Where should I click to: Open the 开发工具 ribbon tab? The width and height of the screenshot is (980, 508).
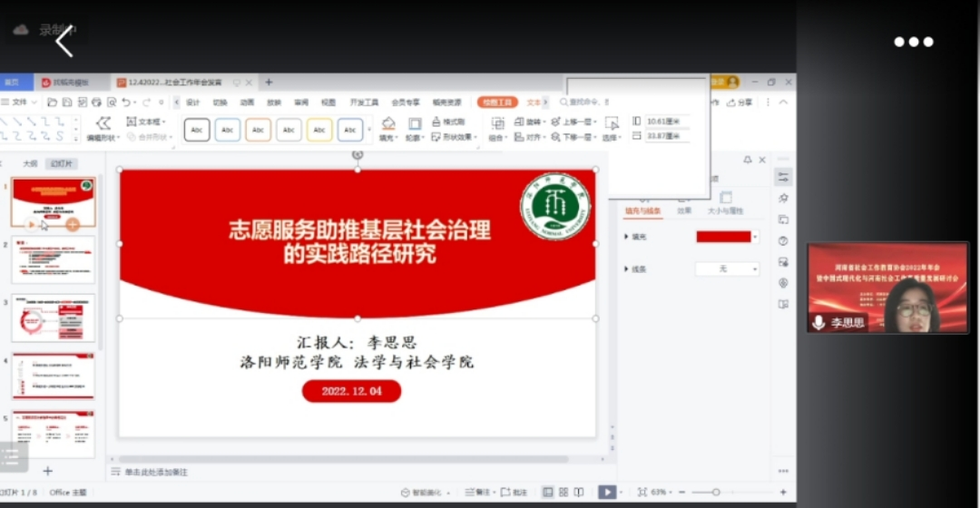pos(364,103)
